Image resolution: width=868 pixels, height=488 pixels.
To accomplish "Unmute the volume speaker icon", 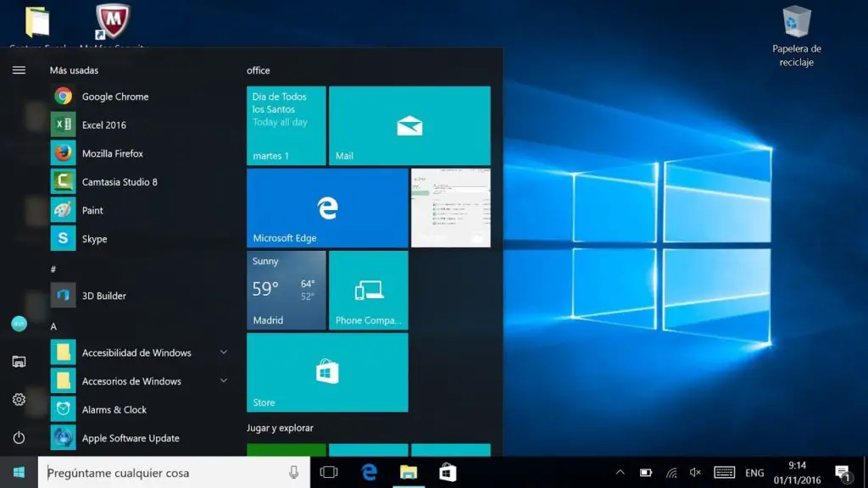I will click(696, 473).
